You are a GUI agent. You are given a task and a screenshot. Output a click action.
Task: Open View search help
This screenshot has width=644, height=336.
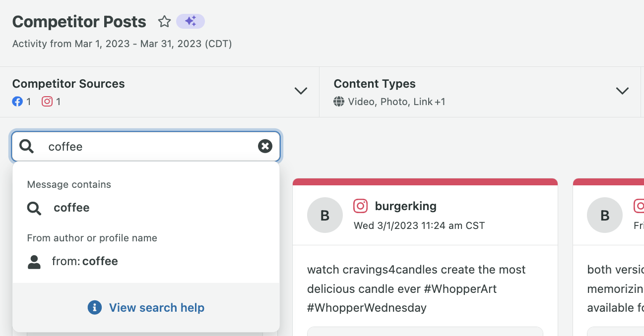tap(157, 307)
